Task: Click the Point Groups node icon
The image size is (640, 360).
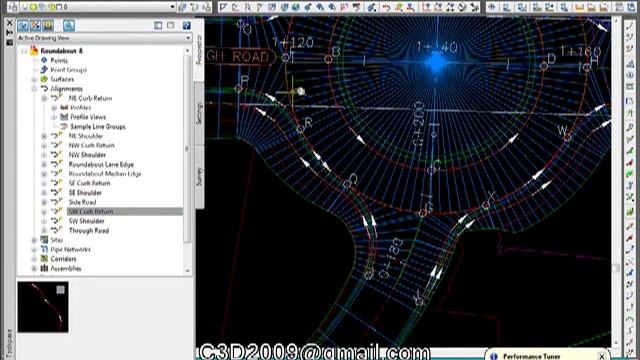Action: click(44, 70)
